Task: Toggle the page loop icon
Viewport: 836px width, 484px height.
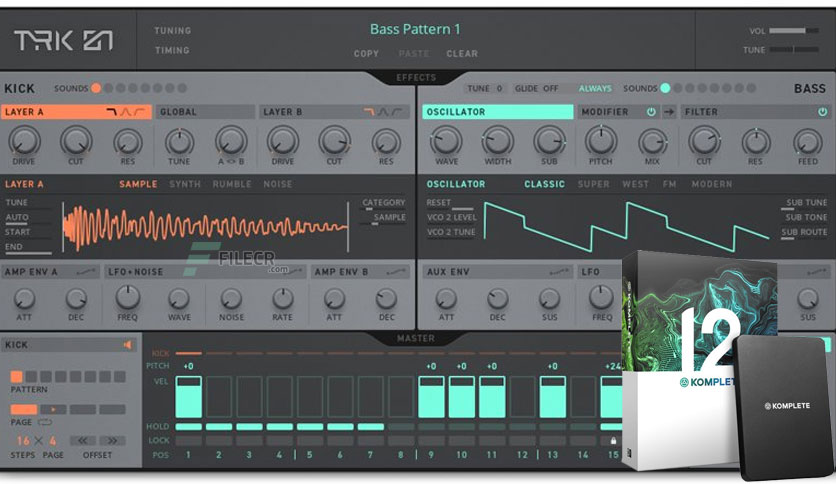Action: tap(44, 422)
